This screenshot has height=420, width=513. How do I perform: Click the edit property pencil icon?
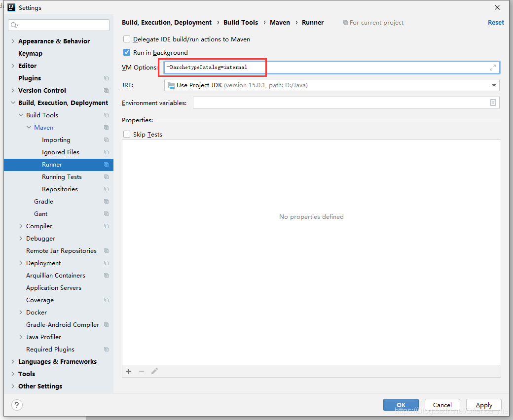tap(154, 371)
